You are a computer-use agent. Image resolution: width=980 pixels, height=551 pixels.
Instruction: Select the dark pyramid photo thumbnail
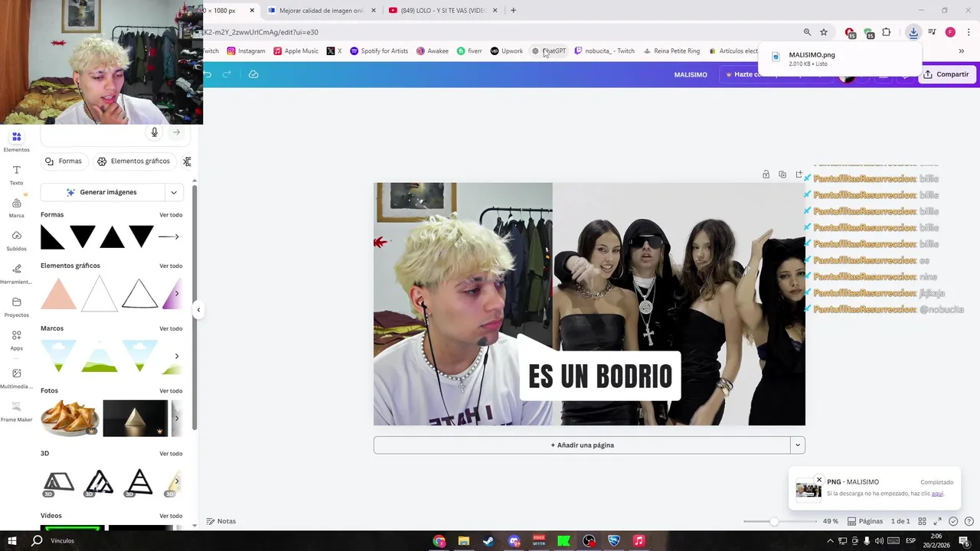pyautogui.click(x=136, y=418)
